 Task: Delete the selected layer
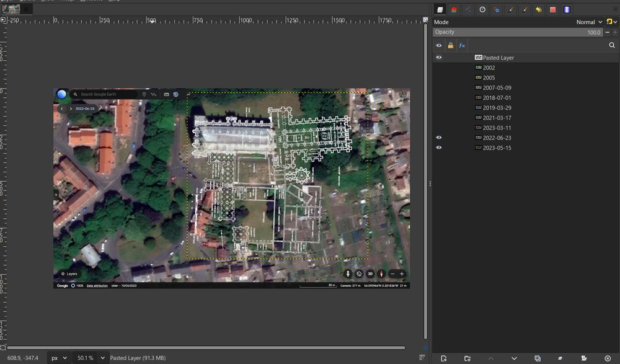pyautogui.click(x=608, y=358)
